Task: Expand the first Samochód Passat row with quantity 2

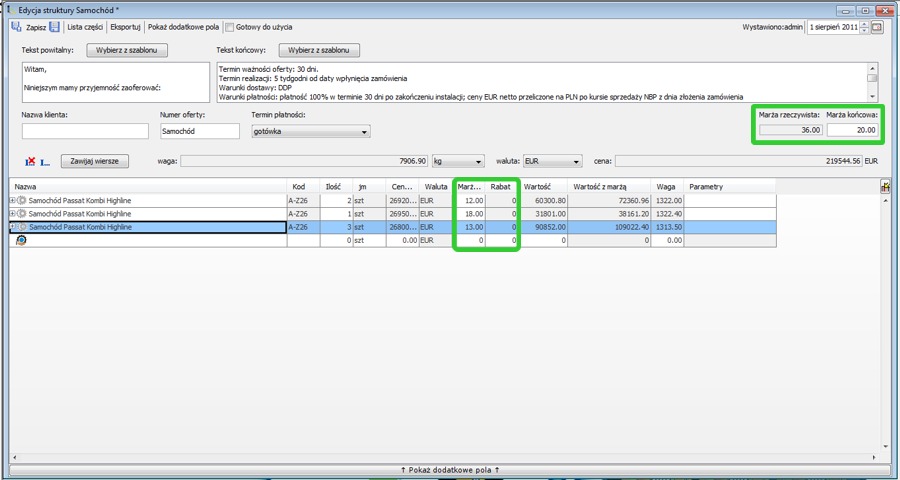Action: click(x=13, y=200)
